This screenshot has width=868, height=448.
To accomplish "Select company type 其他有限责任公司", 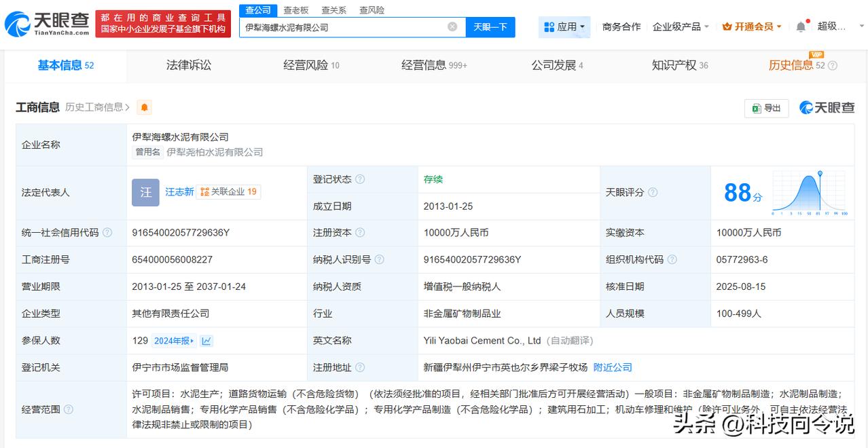I will (170, 314).
